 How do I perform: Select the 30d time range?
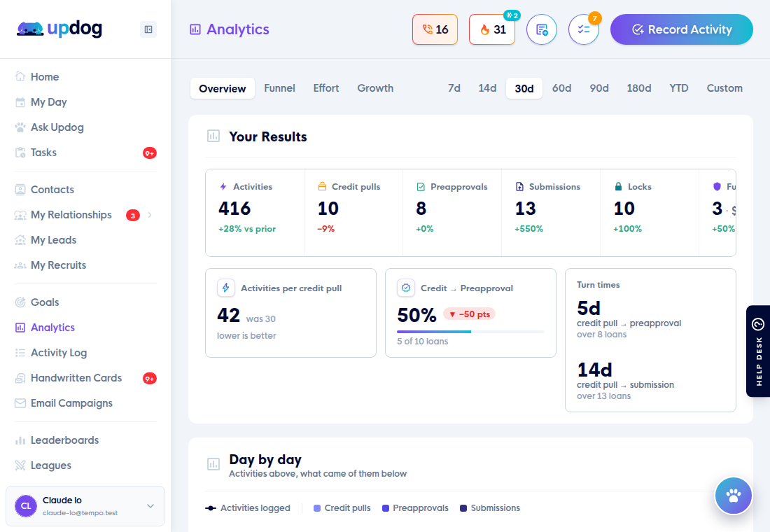[524, 88]
